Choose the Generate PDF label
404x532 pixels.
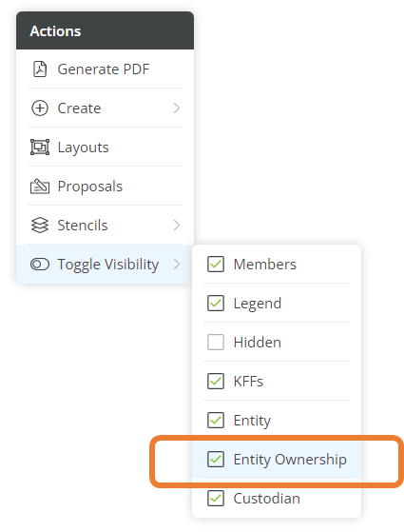click(x=104, y=69)
